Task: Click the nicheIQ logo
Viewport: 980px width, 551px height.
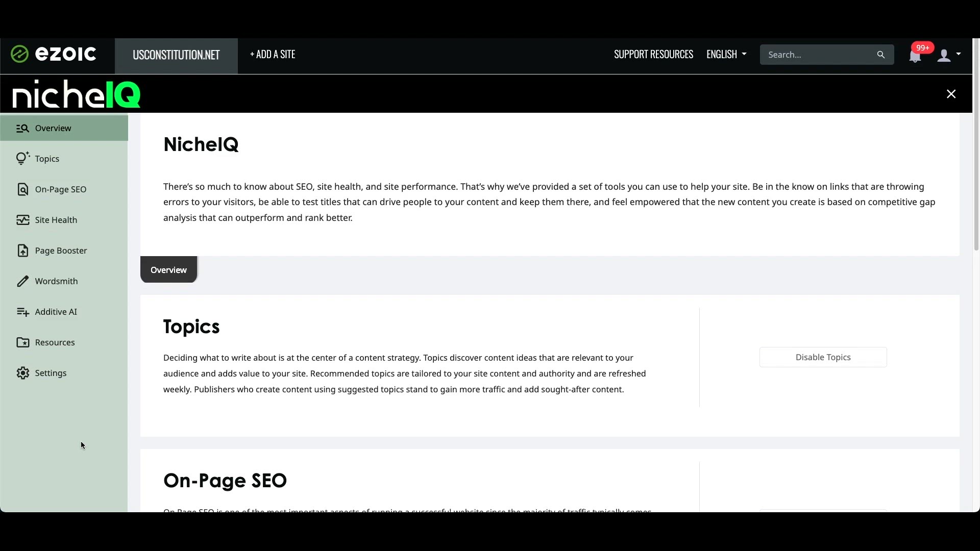Action: [77, 94]
